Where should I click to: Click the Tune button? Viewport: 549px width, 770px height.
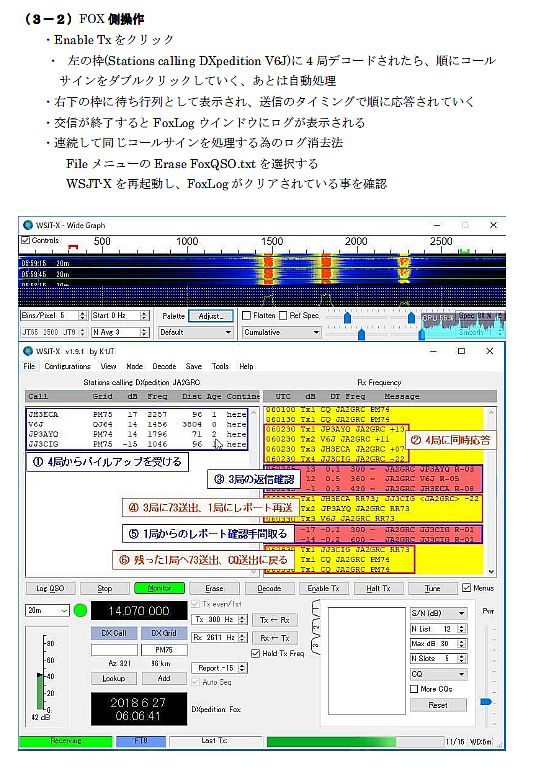[x=433, y=588]
